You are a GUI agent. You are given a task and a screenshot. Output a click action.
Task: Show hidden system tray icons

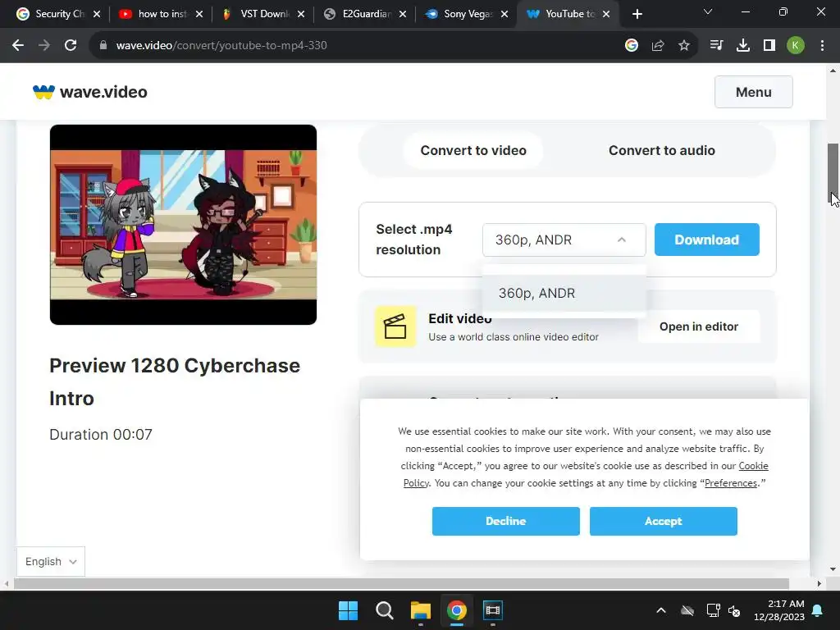661,610
